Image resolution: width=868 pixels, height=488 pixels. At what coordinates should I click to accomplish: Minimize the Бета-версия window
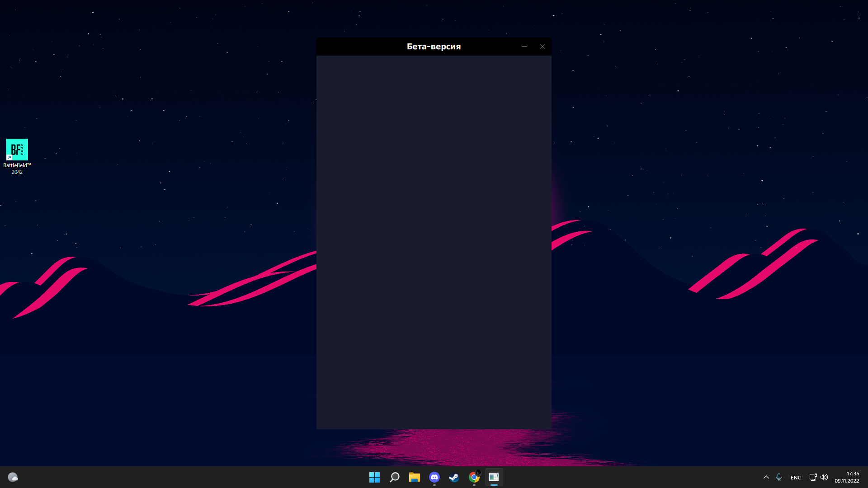point(524,47)
